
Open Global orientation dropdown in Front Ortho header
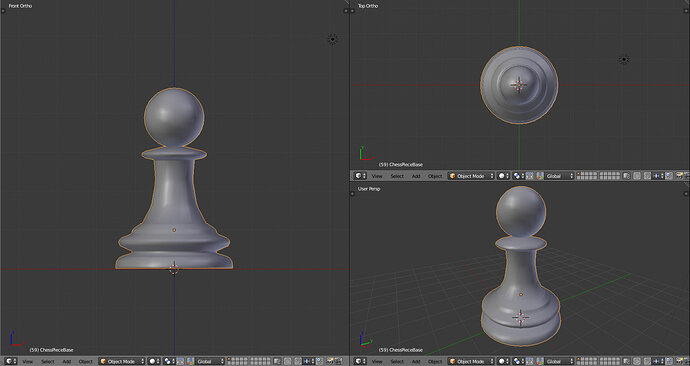[x=211, y=361]
